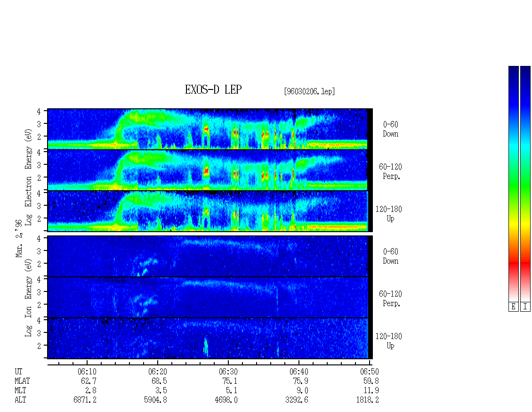Click the Log Electron Energy (eV) axis label
The height and width of the screenshot is (412, 532).
[28, 177]
